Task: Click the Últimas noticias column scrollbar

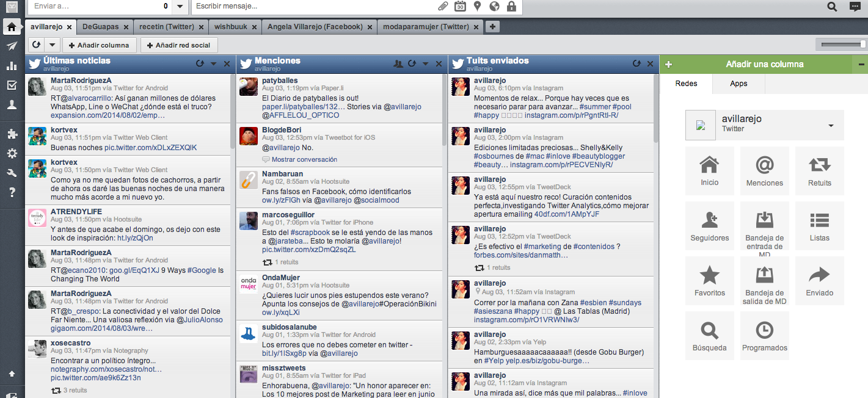Action: coord(233,112)
